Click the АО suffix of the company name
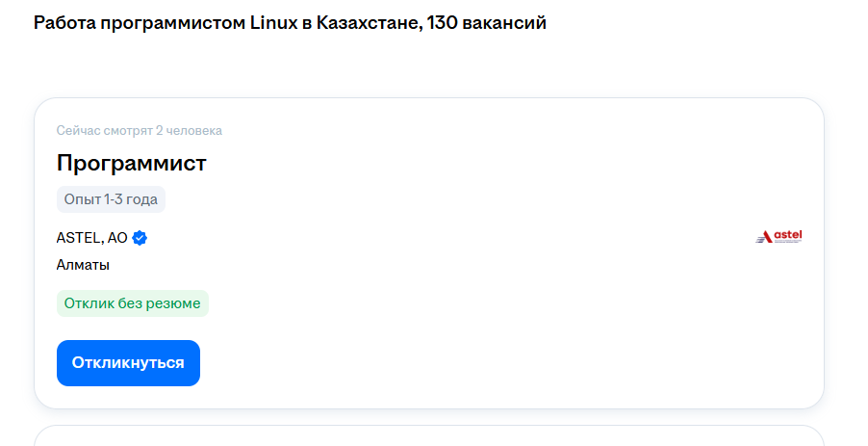 (117, 238)
